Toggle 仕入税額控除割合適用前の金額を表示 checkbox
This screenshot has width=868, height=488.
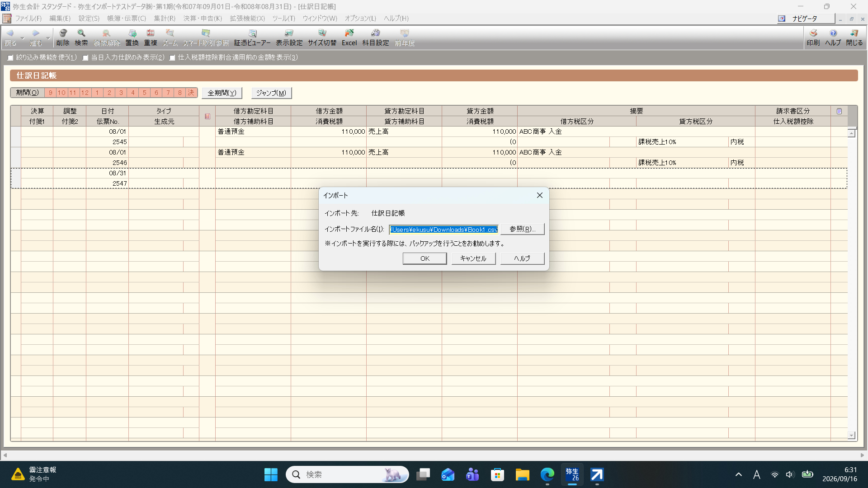coord(172,58)
